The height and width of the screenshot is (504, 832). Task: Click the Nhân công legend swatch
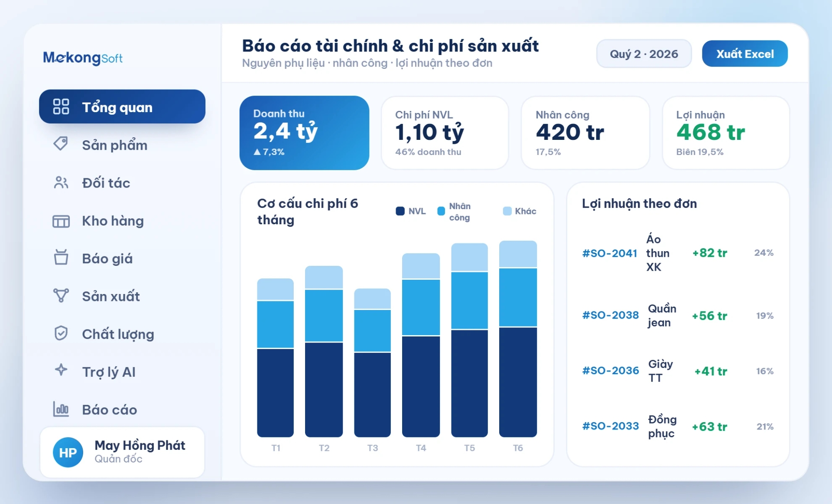(441, 211)
